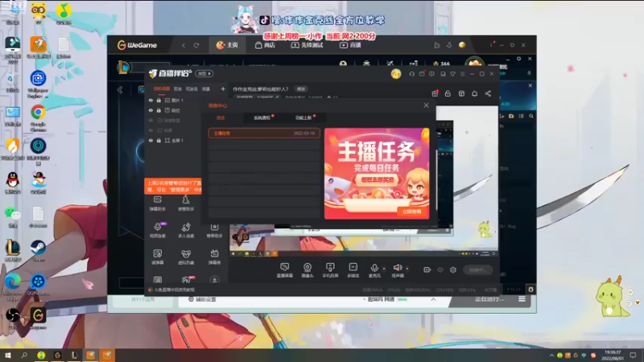The width and height of the screenshot is (644, 362).
Task: Open the 虚拟形象 tool
Action: pos(186,257)
